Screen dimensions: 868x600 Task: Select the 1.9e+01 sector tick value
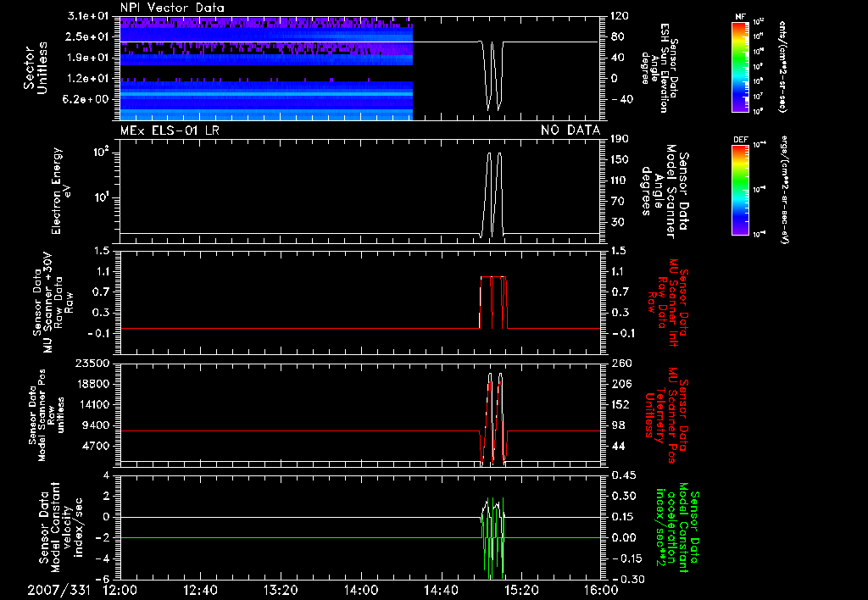tap(88, 58)
